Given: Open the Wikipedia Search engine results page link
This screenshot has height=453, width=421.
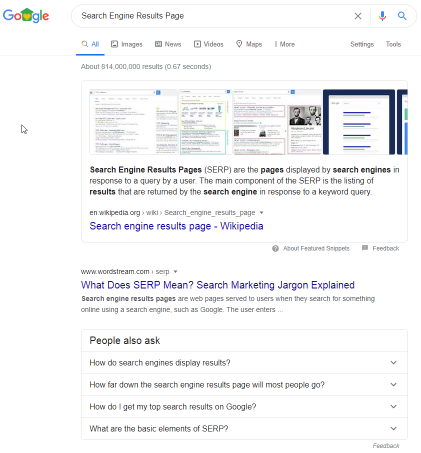Looking at the screenshot, I should [x=176, y=226].
